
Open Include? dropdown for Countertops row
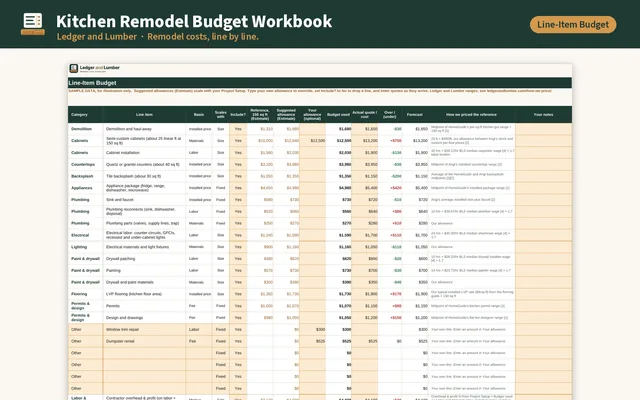[238, 164]
